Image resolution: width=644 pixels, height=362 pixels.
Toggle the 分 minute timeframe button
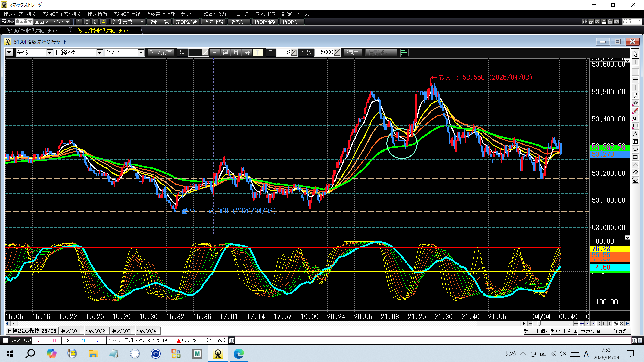click(247, 53)
